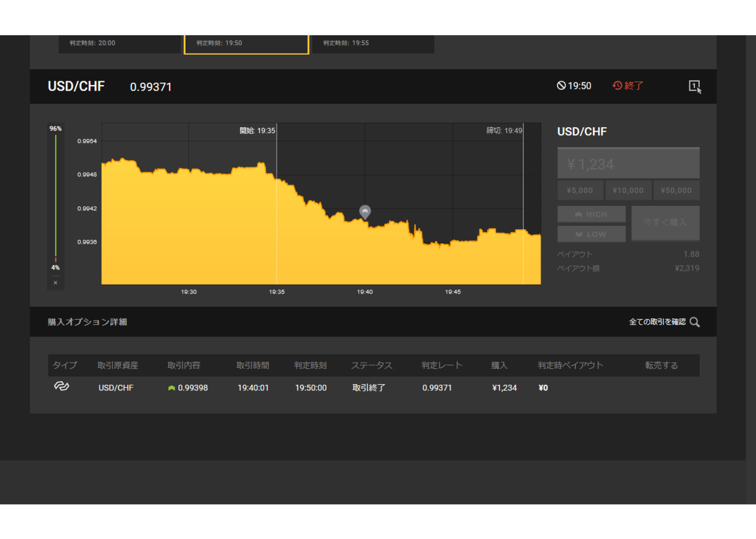
Task: Click the 96% / 4% trader sentiment bar
Action: click(55, 198)
